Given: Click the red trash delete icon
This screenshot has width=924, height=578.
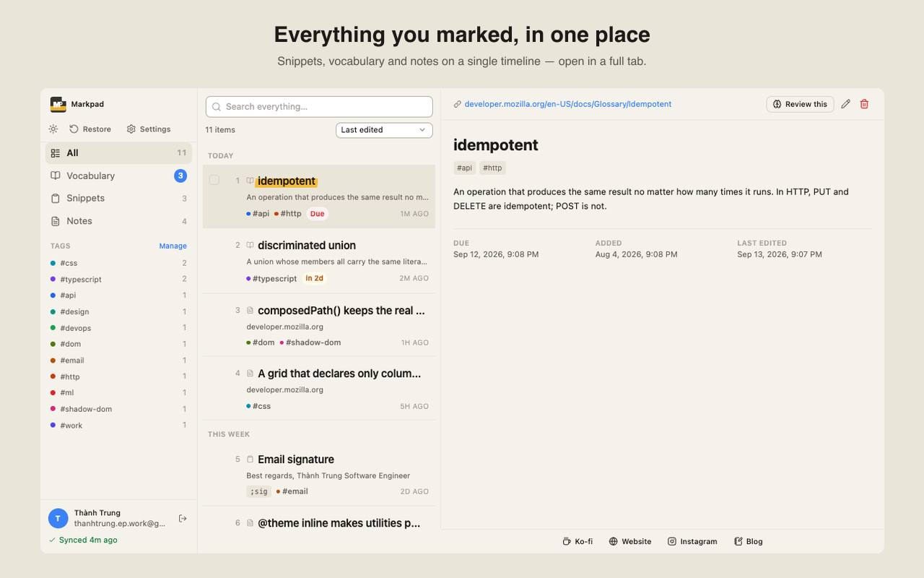Looking at the screenshot, I should [x=864, y=104].
